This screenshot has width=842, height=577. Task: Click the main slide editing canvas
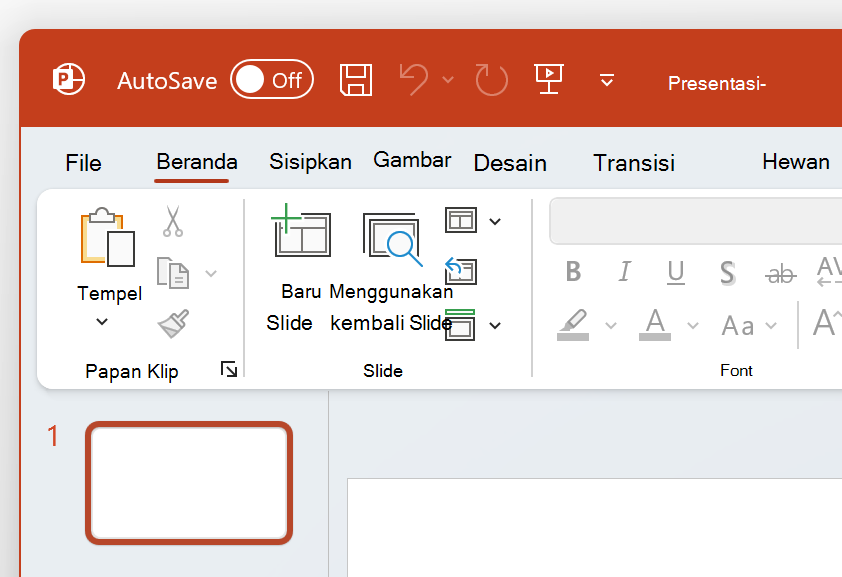click(x=594, y=527)
